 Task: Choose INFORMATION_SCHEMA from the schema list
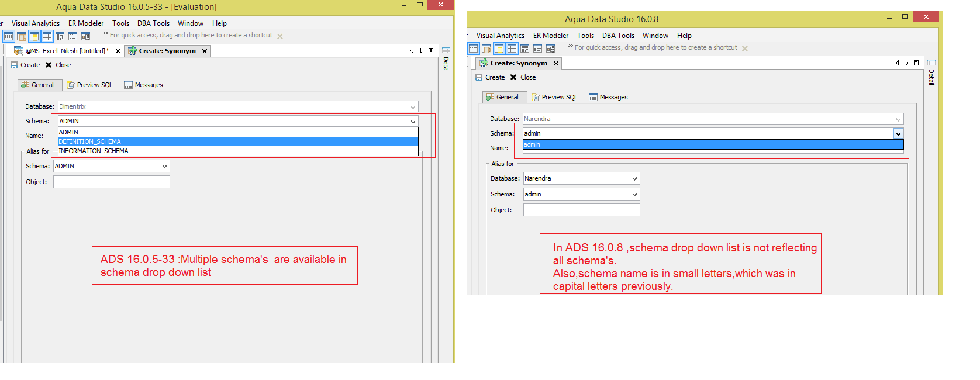pyautogui.click(x=238, y=151)
